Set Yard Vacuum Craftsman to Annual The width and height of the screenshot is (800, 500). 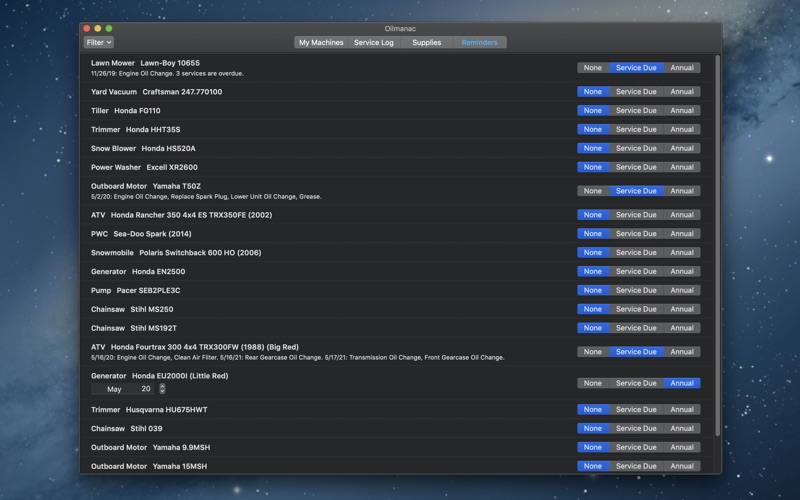tap(682, 92)
